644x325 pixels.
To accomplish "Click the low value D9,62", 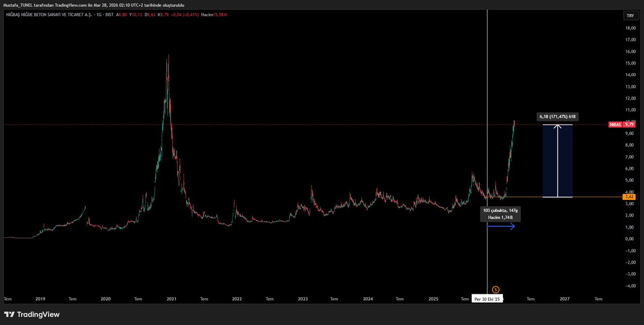I will (x=151, y=15).
